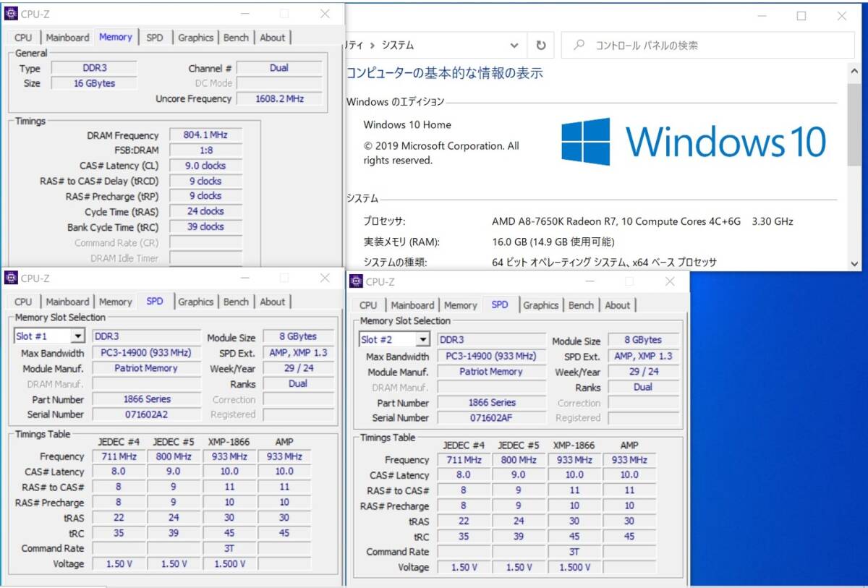Open the Mainboard tab in the Slot #2 window
868x588 pixels.
pos(412,305)
